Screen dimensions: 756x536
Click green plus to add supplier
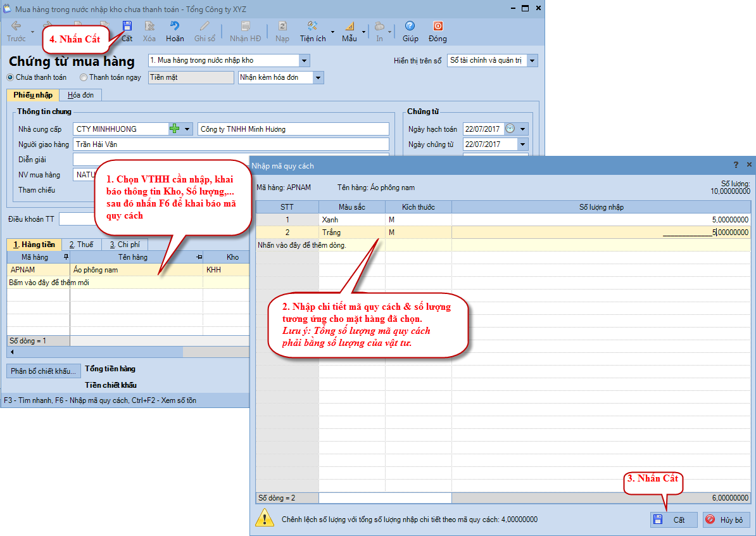(x=174, y=129)
